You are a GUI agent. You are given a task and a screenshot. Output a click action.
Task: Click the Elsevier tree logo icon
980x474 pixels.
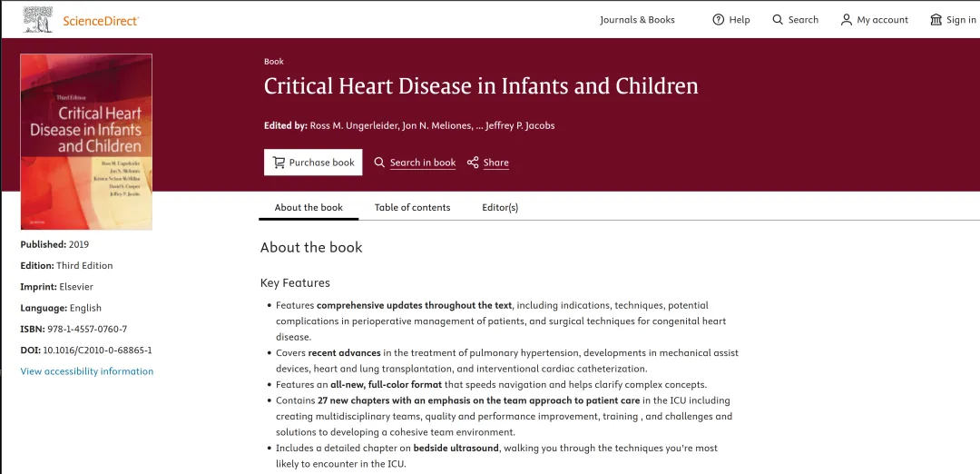[38, 19]
